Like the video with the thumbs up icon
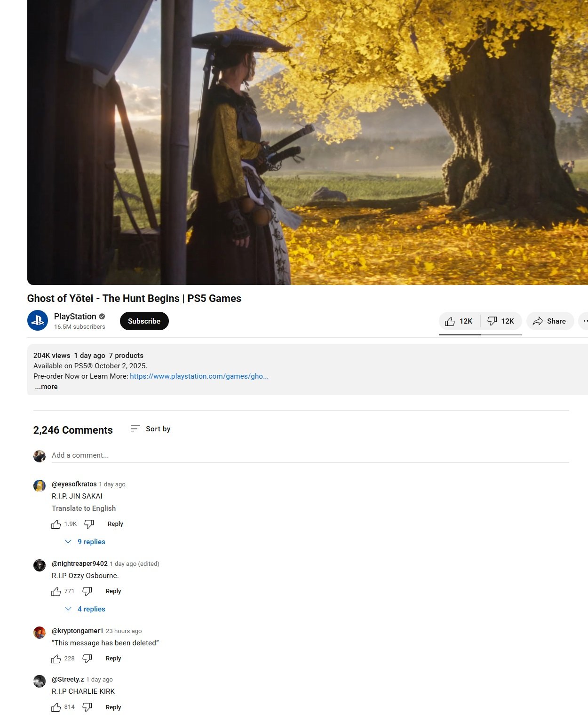 pos(459,321)
